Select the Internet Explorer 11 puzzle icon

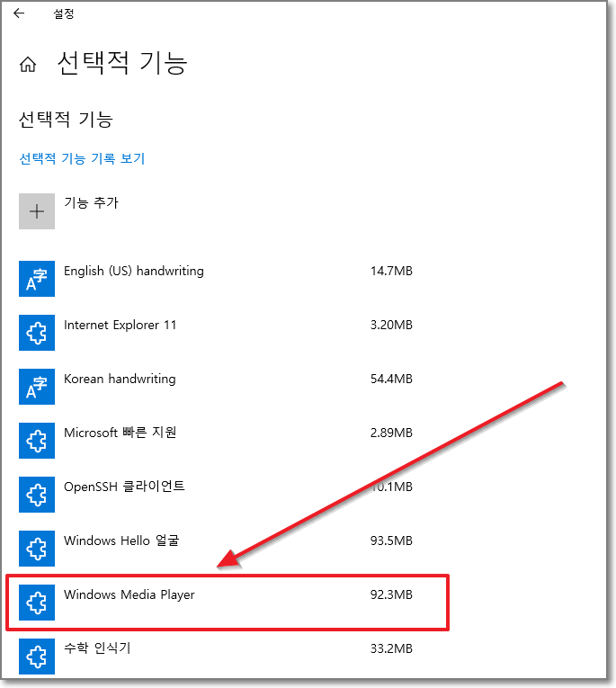[x=37, y=333]
